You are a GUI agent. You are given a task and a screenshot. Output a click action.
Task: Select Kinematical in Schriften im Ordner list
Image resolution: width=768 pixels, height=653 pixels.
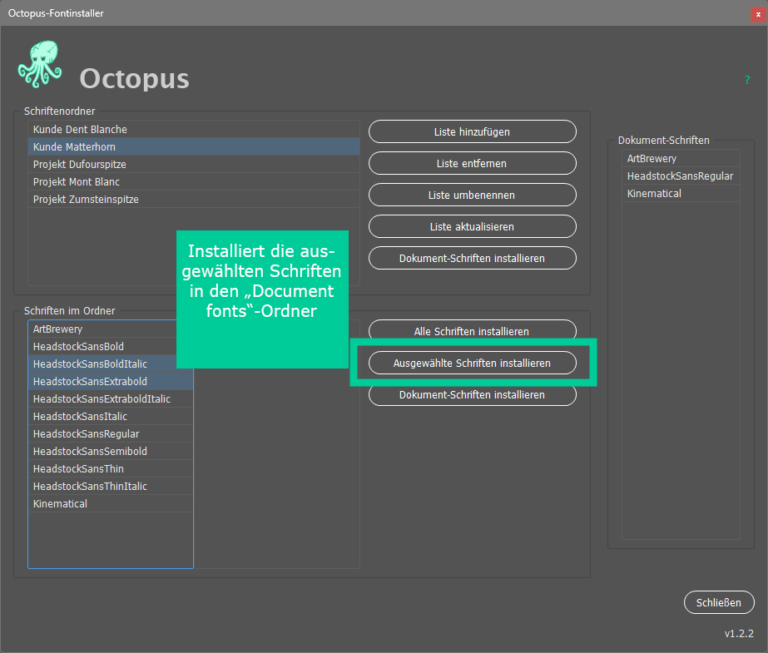point(111,504)
